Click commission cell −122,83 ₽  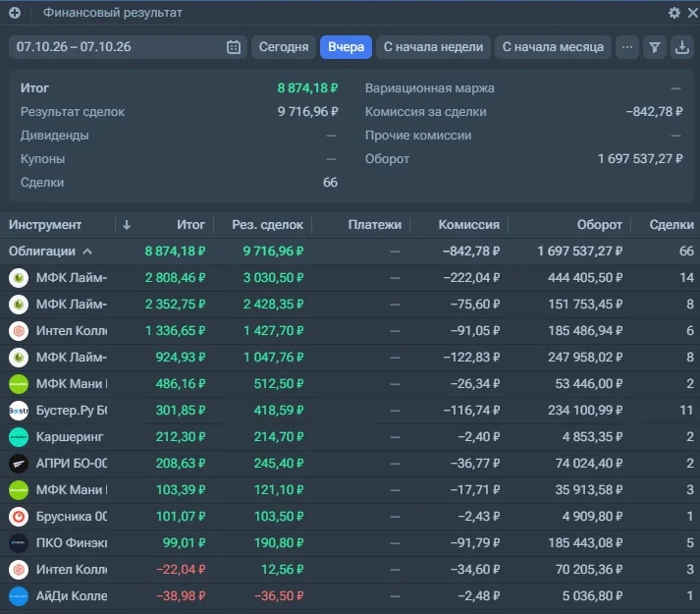coord(471,358)
